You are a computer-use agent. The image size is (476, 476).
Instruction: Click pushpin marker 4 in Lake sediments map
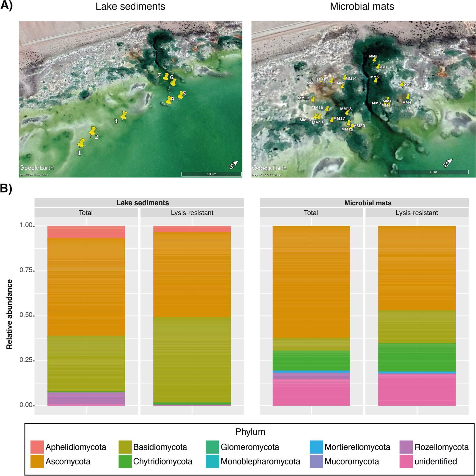(x=169, y=101)
